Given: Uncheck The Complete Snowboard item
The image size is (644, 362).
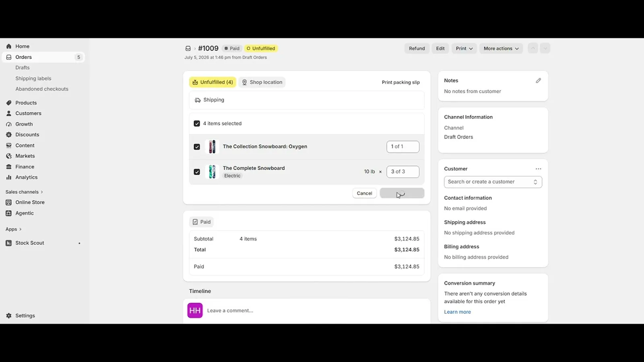Looking at the screenshot, I should (197, 172).
